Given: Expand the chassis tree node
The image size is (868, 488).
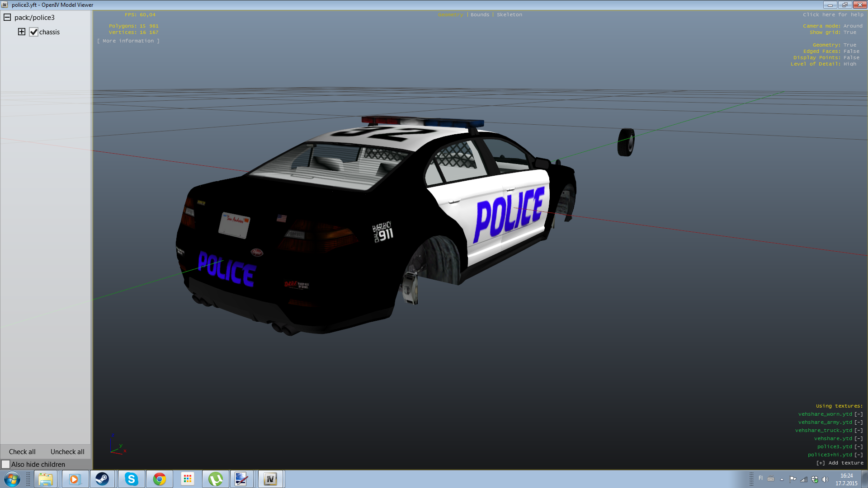Looking at the screenshot, I should [22, 32].
